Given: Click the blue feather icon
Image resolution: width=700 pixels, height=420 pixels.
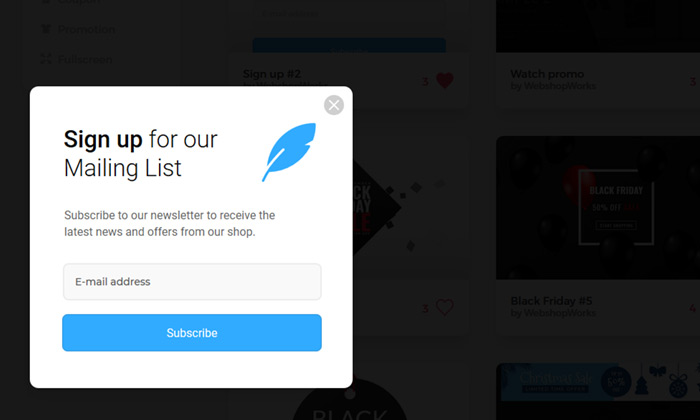Looking at the screenshot, I should (289, 152).
